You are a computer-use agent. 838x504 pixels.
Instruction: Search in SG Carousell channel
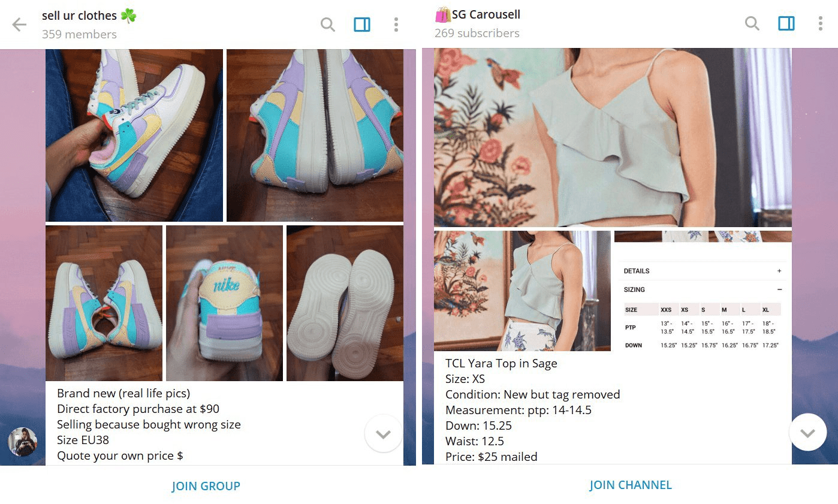tap(752, 23)
